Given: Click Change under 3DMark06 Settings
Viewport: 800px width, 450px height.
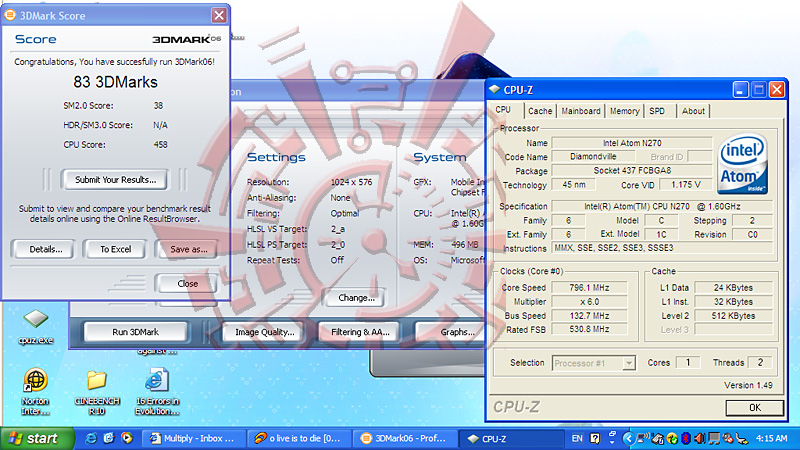Looking at the screenshot, I should click(x=356, y=297).
